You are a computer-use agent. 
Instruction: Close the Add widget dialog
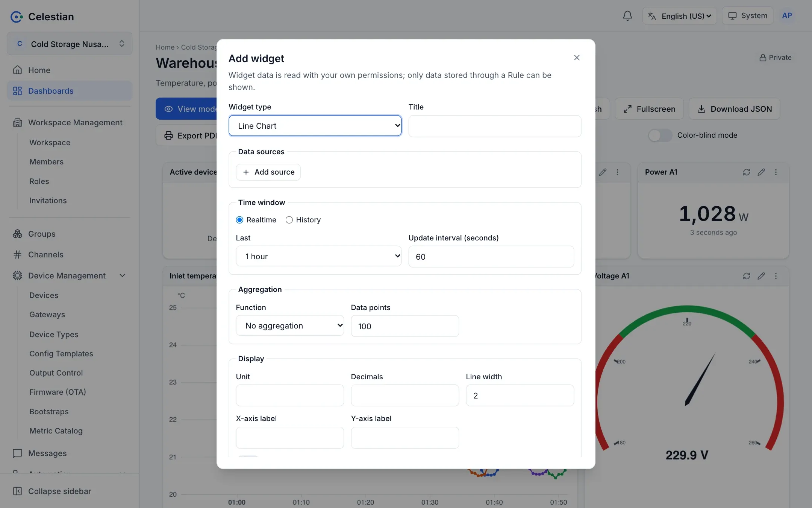coord(577,58)
